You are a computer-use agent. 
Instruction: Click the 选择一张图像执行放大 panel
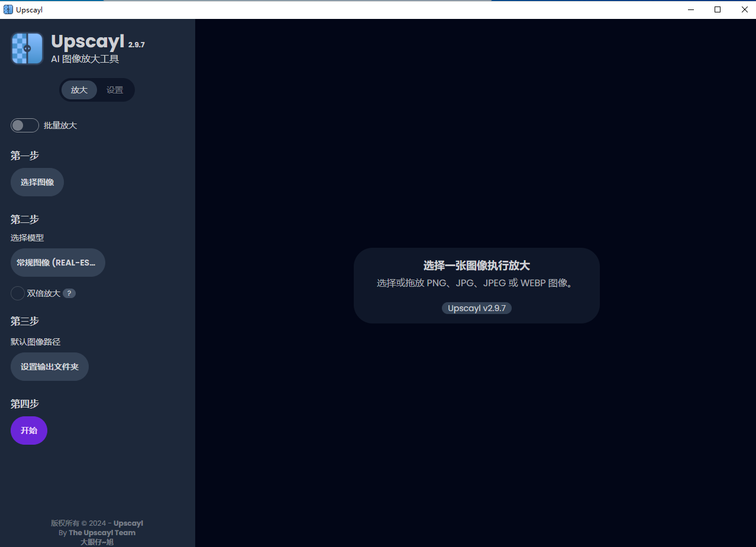(476, 266)
